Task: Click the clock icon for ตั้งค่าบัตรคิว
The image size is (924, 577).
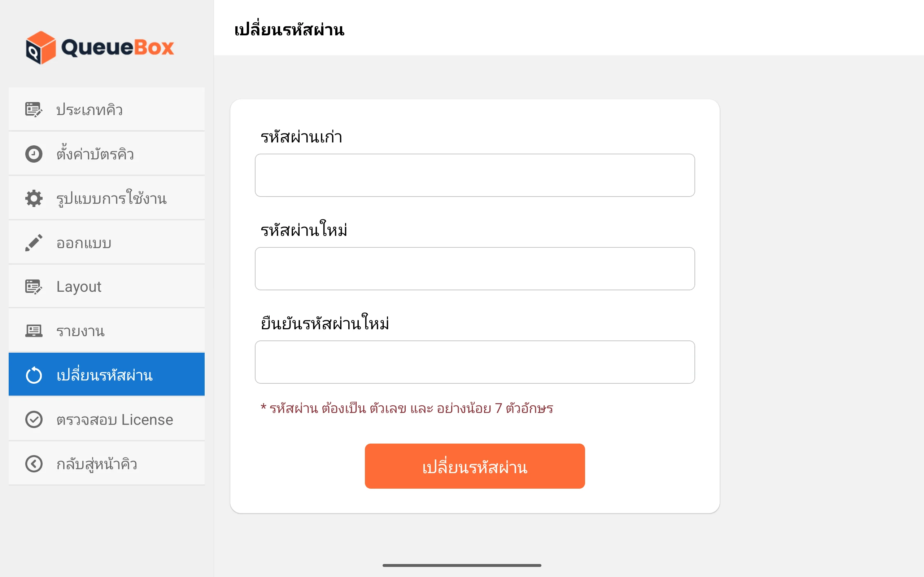Action: 34,154
